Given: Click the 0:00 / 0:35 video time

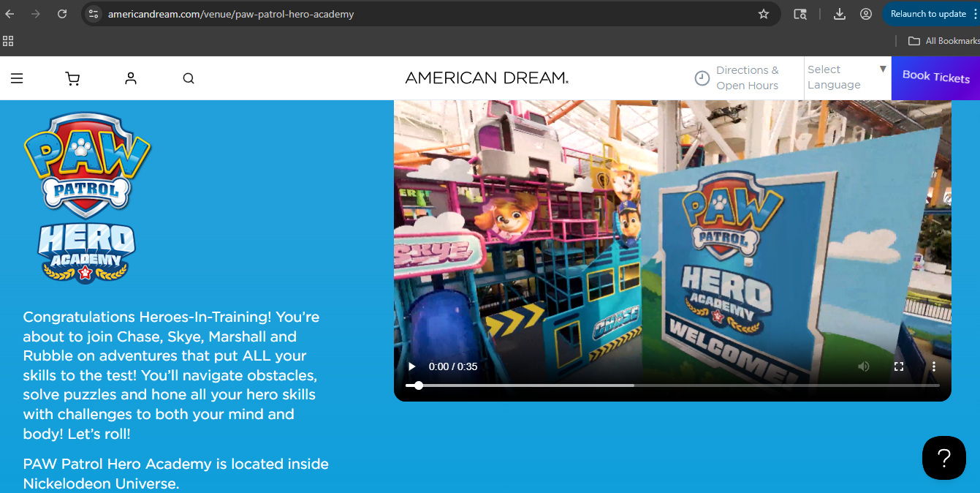Looking at the screenshot, I should (453, 366).
